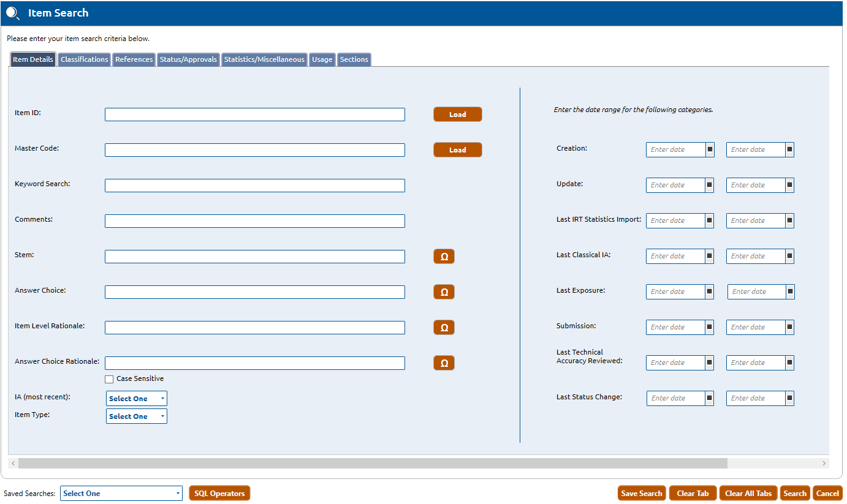Expand the IA (most recent) dropdown
This screenshot has height=504, width=847.
[136, 399]
